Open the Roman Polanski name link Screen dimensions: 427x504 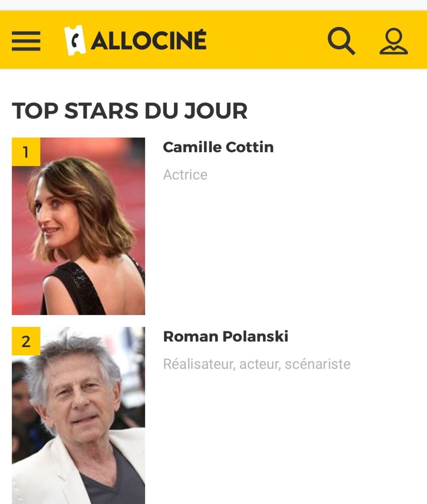(226, 336)
